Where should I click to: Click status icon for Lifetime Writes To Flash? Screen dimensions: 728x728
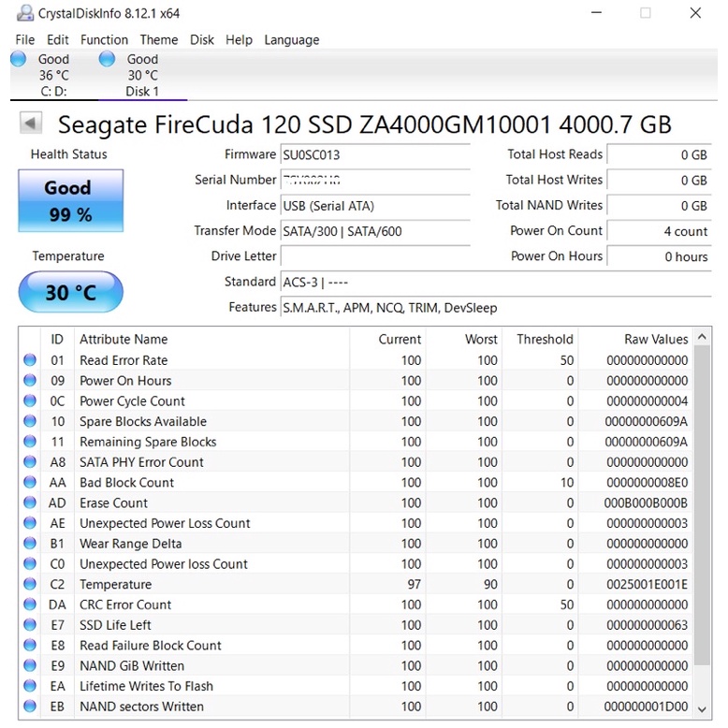[x=30, y=686]
